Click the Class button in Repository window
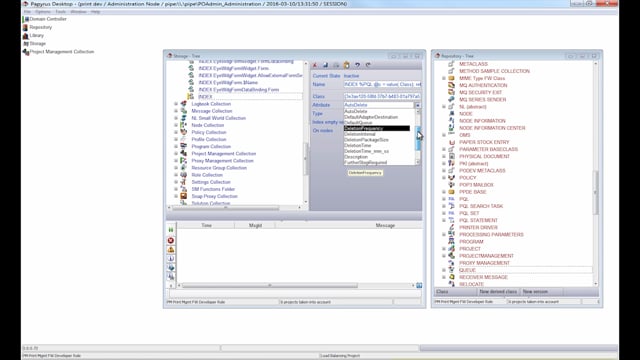640x360 pixels. 455,292
